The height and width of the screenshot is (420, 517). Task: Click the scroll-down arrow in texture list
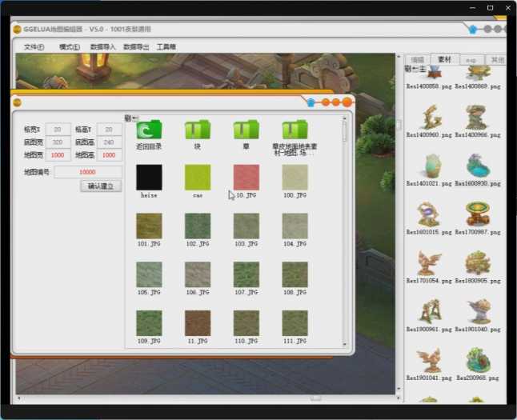pos(345,344)
